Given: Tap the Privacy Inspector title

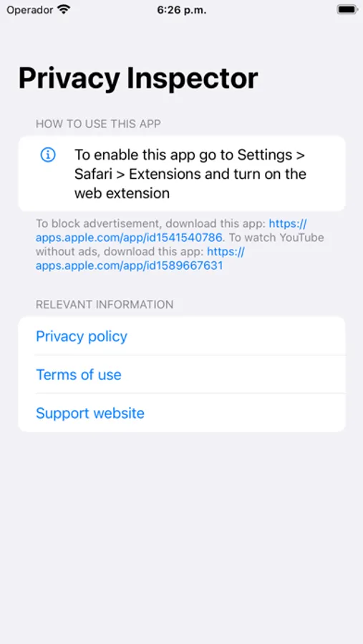Looking at the screenshot, I should click(138, 79).
